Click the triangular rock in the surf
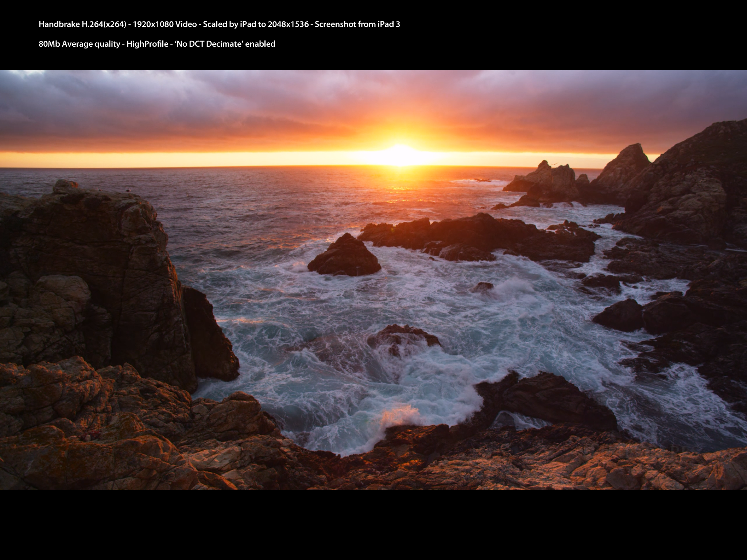The image size is (747, 560). tap(344, 255)
